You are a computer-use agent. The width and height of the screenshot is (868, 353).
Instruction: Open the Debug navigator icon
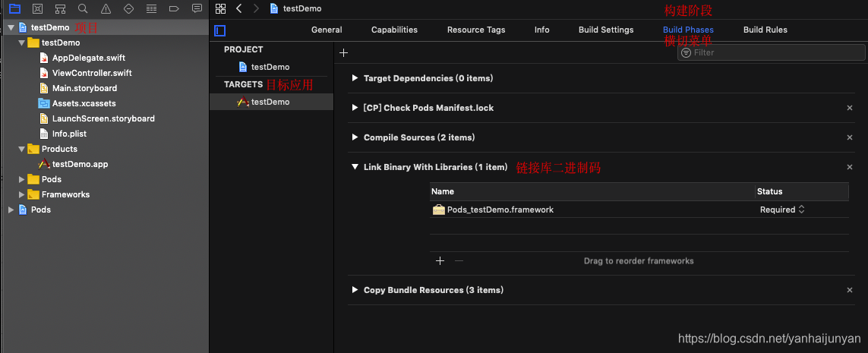pyautogui.click(x=151, y=8)
